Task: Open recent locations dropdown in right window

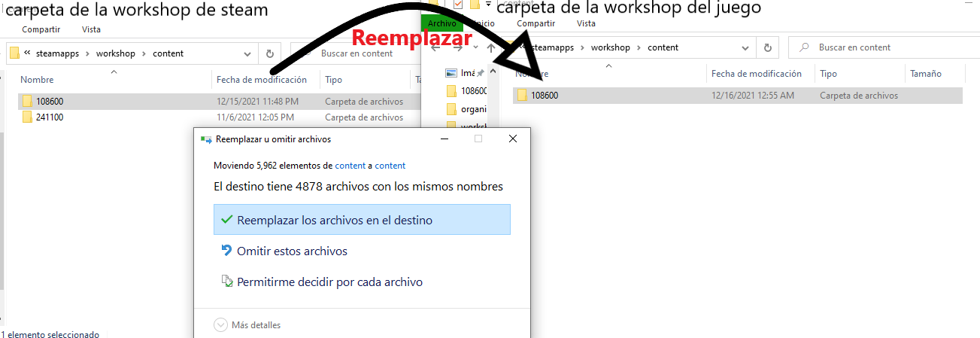Action: tap(475, 47)
